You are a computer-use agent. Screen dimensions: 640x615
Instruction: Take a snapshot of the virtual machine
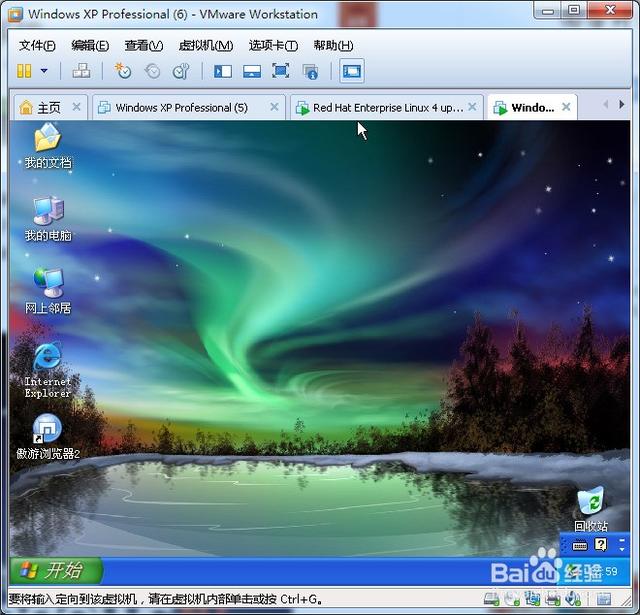[x=123, y=71]
